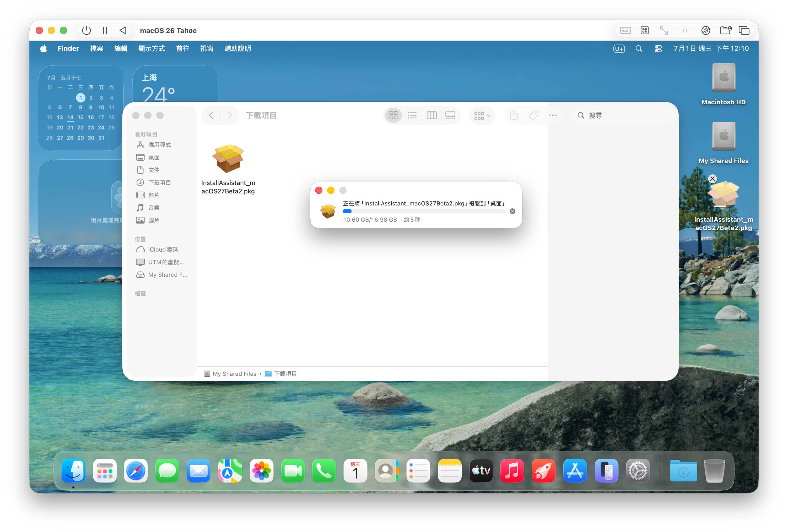Open the UTM USB devices icon

pos(684,30)
